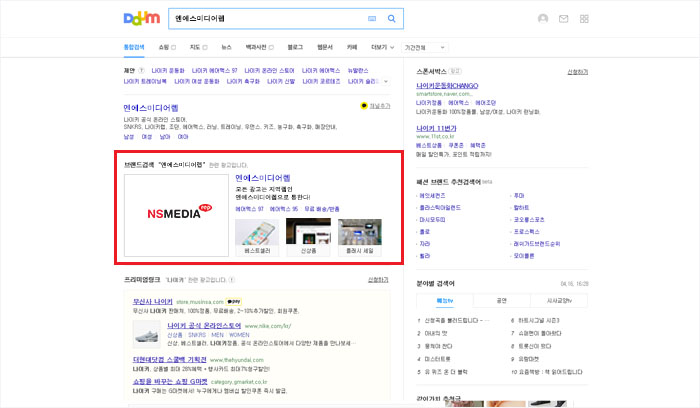This screenshot has height=408, width=700.
Task: Click suggestion 나이키 에어맥스 97
Action: pyautogui.click(x=214, y=71)
